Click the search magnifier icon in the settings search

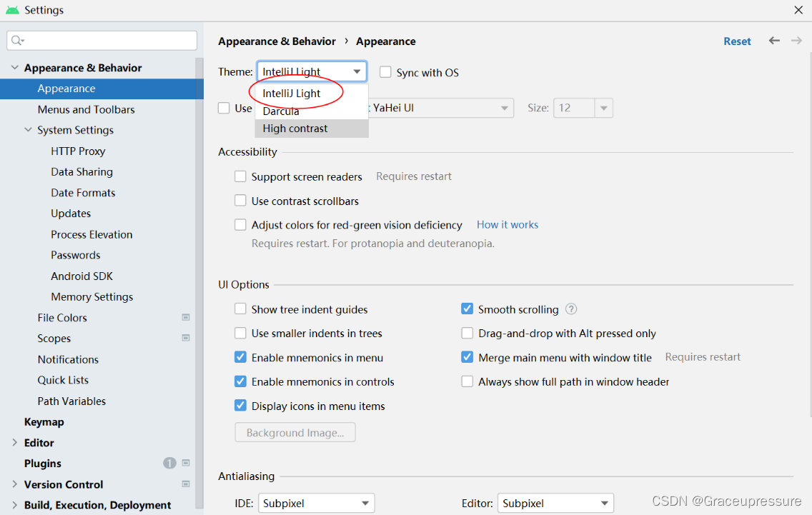pyautogui.click(x=17, y=41)
